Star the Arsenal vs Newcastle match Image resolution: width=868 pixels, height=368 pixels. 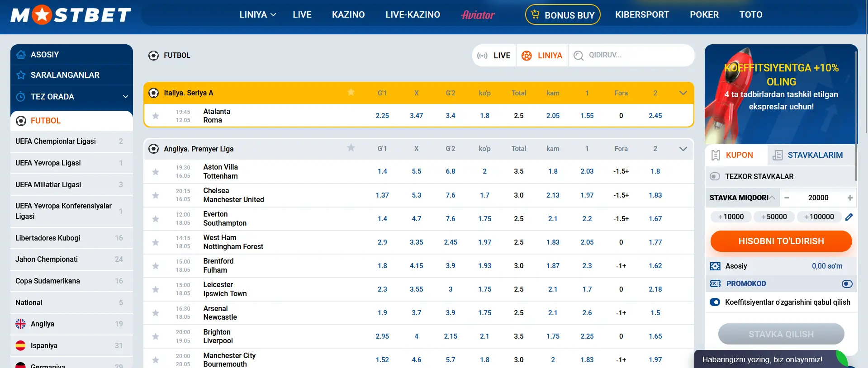click(x=156, y=313)
